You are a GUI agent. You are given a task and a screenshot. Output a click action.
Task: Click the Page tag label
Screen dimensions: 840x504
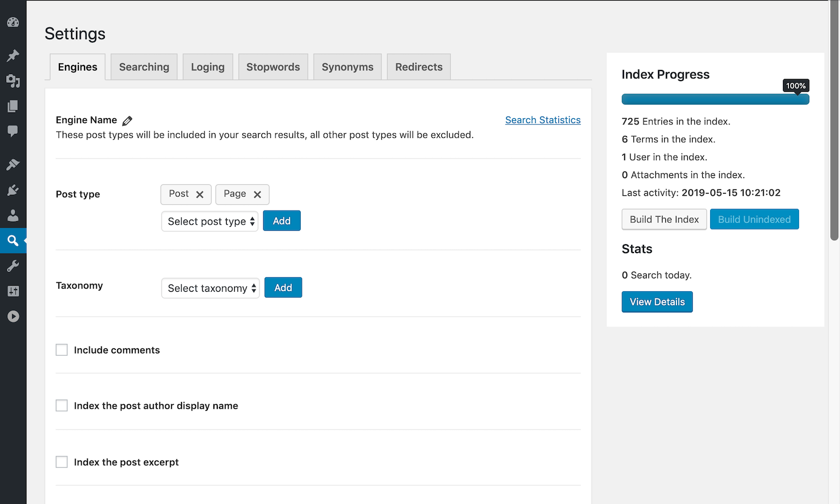click(235, 194)
